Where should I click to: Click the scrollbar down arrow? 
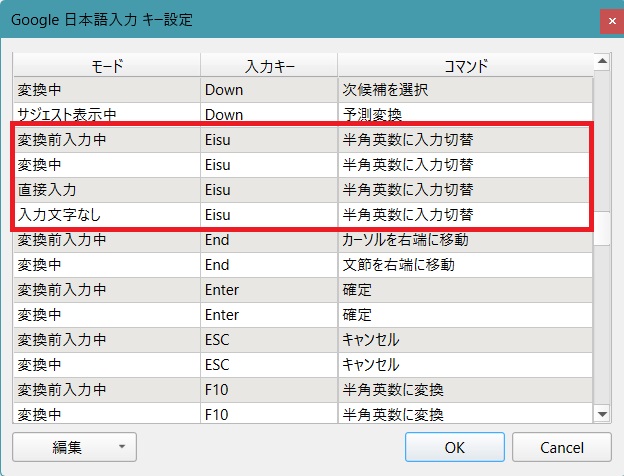(603, 413)
